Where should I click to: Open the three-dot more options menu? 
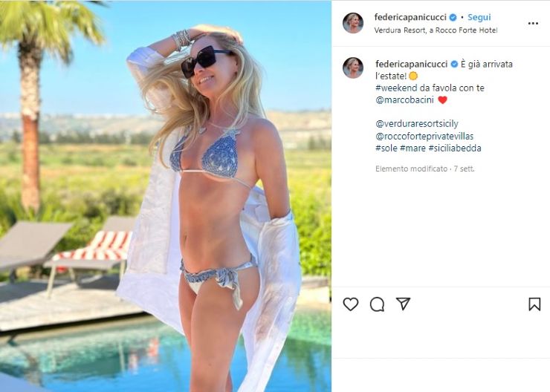coord(533,24)
